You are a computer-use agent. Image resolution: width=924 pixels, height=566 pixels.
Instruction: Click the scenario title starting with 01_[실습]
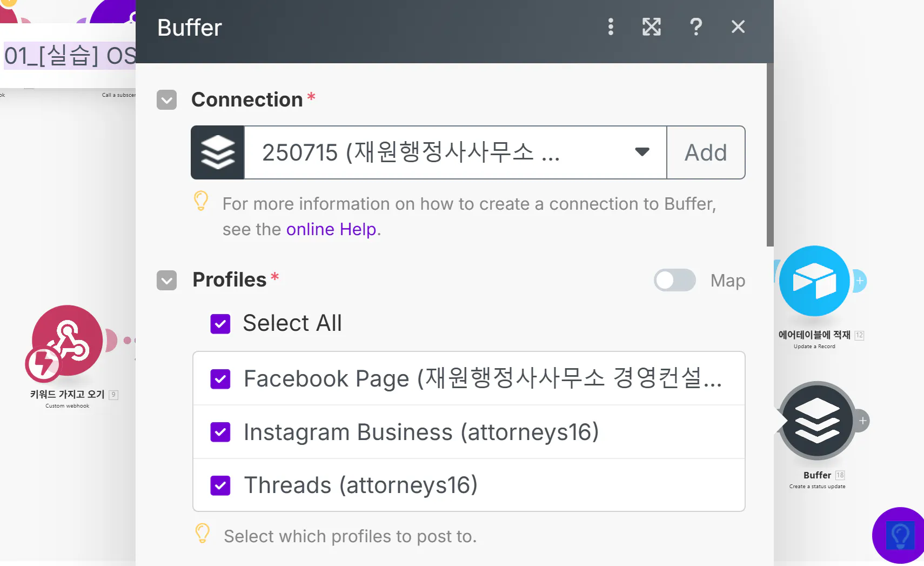pos(70,55)
